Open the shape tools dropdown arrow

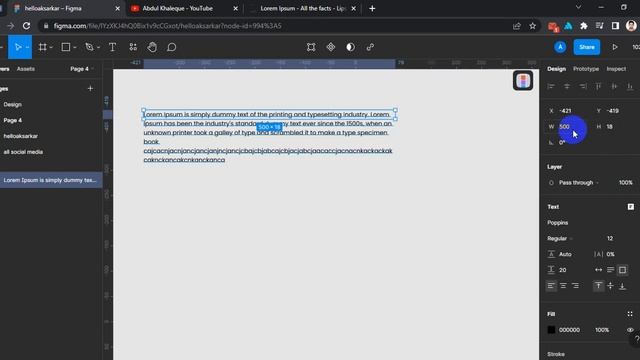click(x=75, y=47)
